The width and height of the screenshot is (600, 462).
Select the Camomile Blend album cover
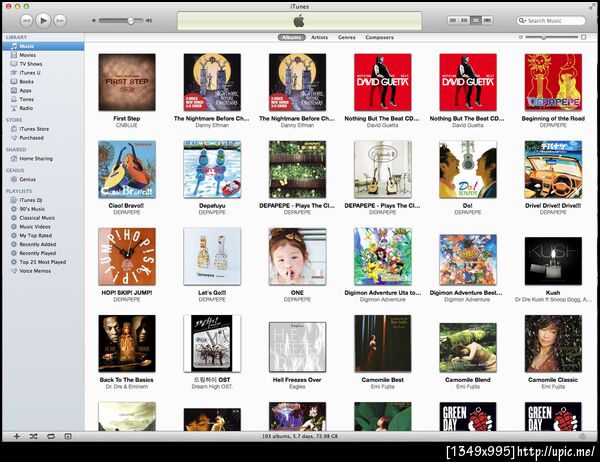pos(468,348)
